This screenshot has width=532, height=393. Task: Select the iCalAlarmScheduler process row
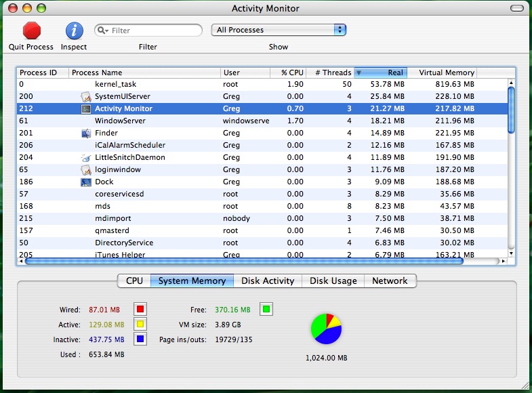click(x=262, y=146)
